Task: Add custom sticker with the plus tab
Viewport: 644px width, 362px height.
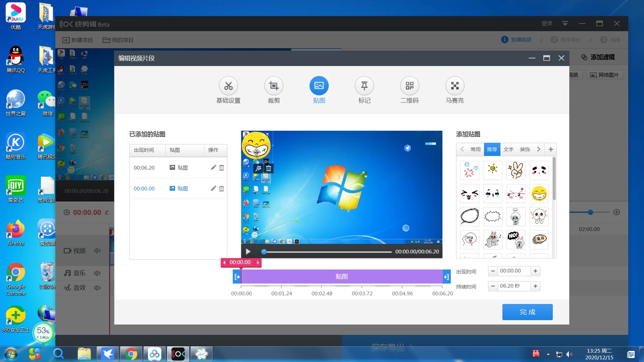Action: 551,149
